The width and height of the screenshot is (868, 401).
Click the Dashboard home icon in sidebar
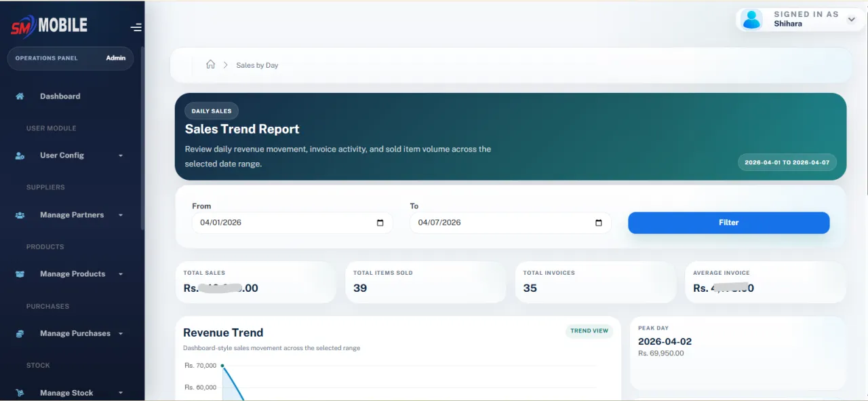[x=20, y=96]
